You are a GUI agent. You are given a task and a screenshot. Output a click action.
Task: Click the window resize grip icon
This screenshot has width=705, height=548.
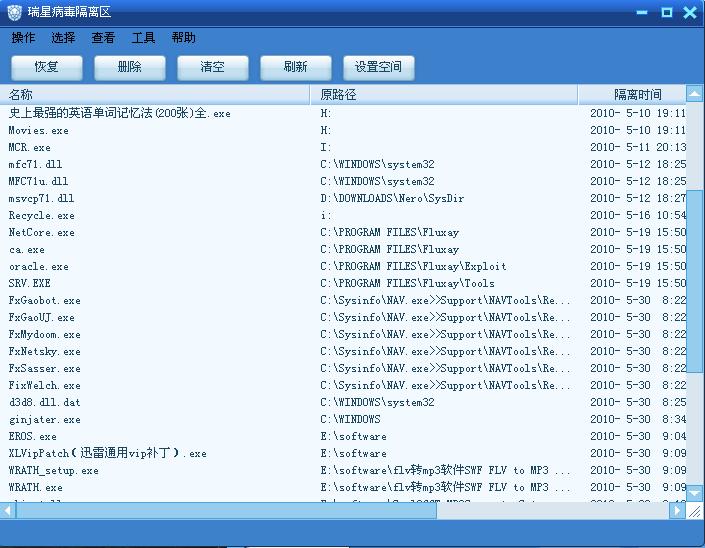point(695,511)
